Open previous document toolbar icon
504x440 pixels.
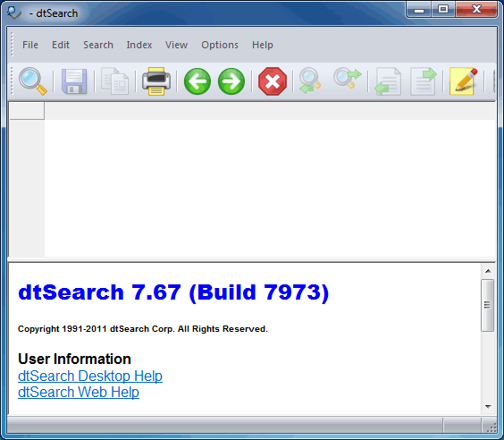(x=388, y=81)
